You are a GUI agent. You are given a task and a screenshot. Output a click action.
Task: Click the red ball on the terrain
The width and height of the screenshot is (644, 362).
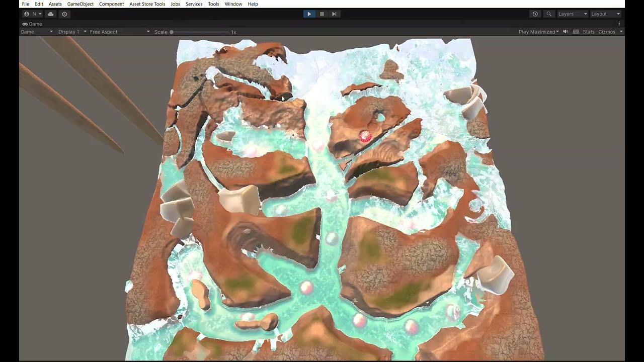pos(365,136)
